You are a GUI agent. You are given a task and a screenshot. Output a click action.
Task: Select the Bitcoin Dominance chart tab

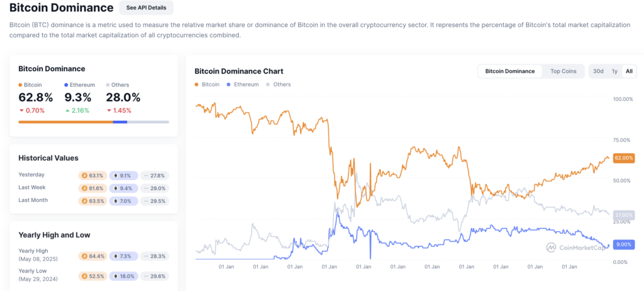point(509,71)
